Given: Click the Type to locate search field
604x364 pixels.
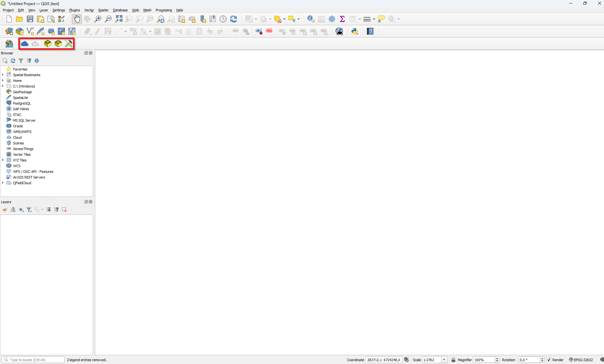Looking at the screenshot, I should point(35,360).
